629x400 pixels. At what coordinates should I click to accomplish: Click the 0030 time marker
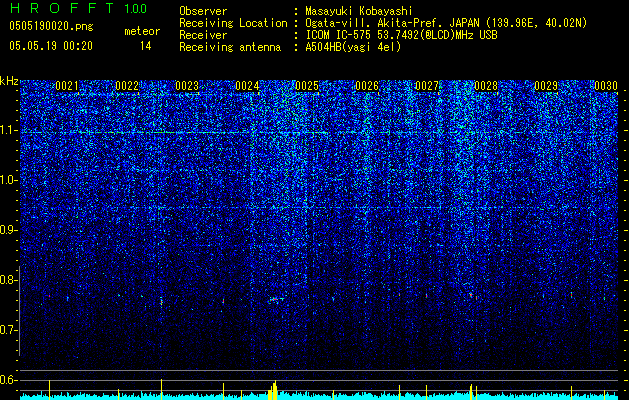pos(606,86)
